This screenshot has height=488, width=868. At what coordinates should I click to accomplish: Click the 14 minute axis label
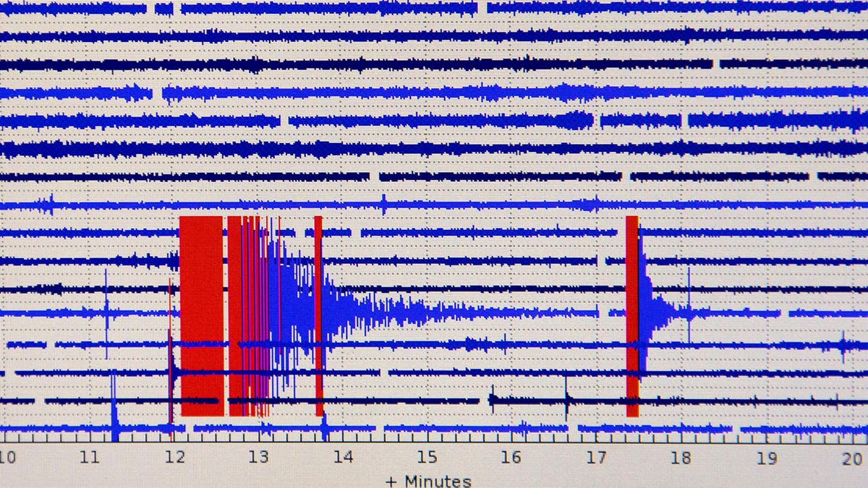point(343,458)
